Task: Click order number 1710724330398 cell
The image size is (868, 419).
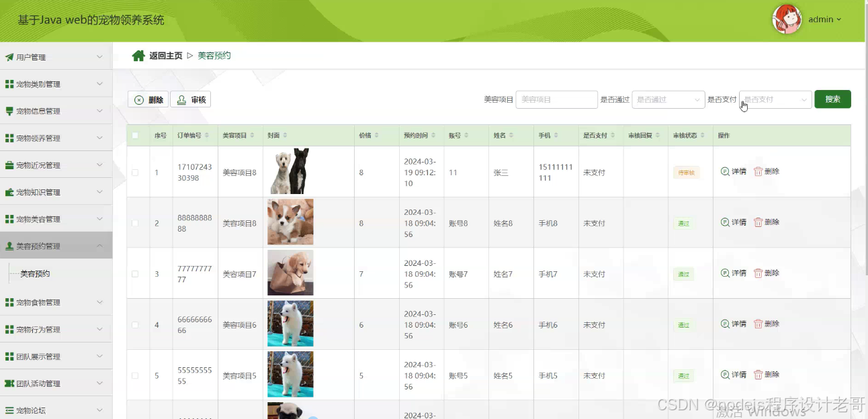Action: 193,172
